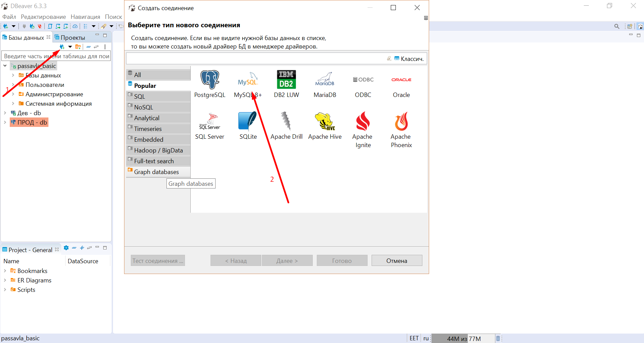Open dropdown arrow beside Базы данных panel new connection
This screenshot has width=644, height=343.
(70, 47)
